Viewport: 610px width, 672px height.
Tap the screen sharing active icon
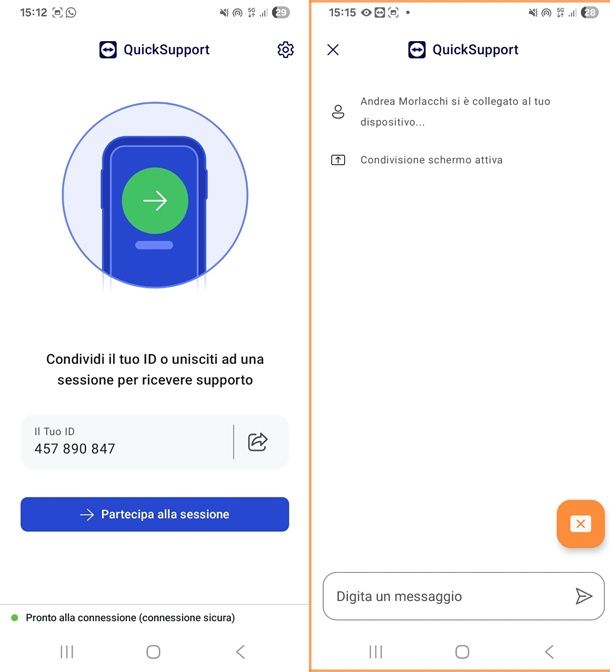pyautogui.click(x=338, y=160)
